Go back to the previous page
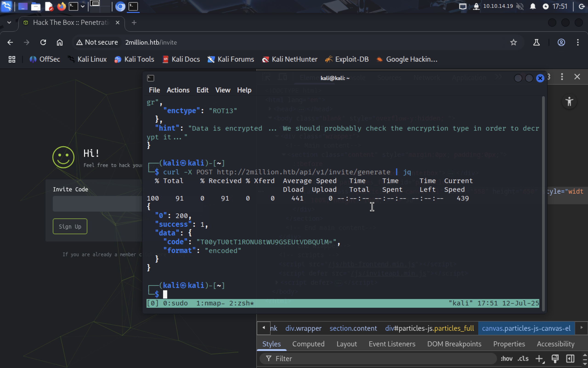The height and width of the screenshot is (368, 588). tap(10, 42)
